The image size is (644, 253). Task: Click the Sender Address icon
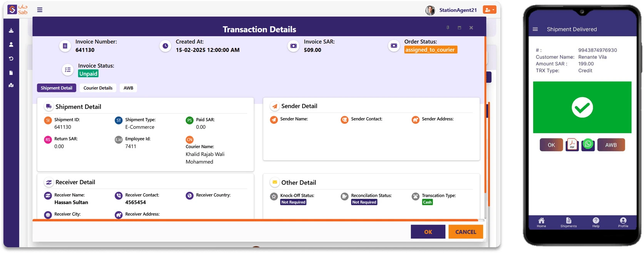coord(415,120)
